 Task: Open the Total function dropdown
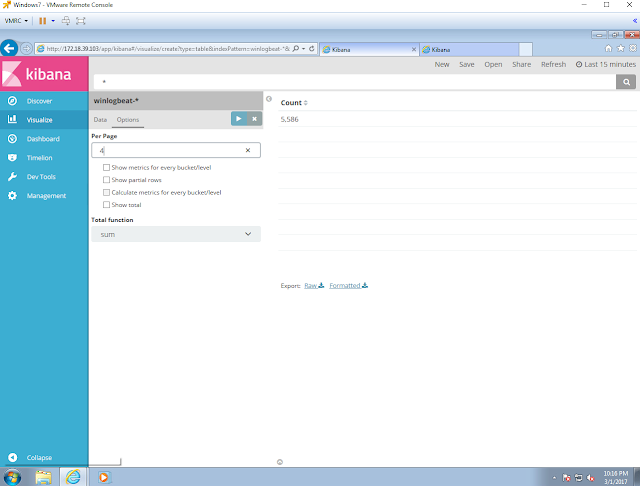click(x=176, y=234)
